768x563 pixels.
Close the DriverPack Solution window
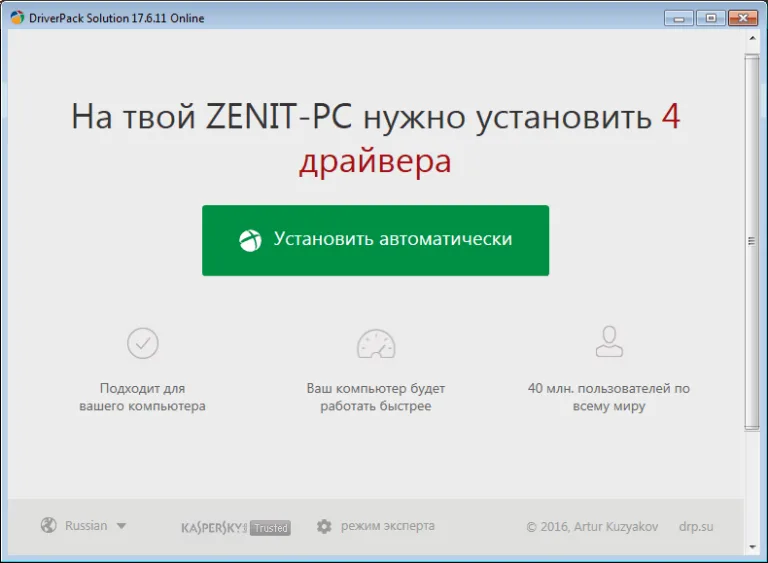[743, 18]
